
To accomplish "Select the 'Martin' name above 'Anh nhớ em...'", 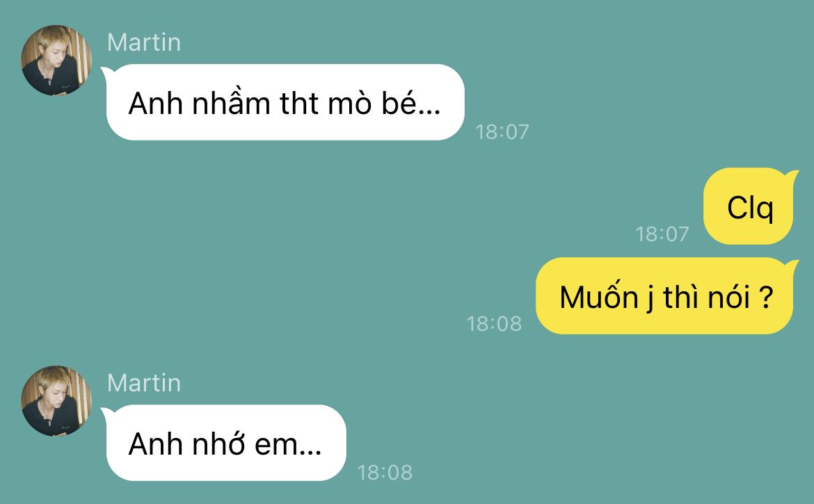I will [144, 383].
